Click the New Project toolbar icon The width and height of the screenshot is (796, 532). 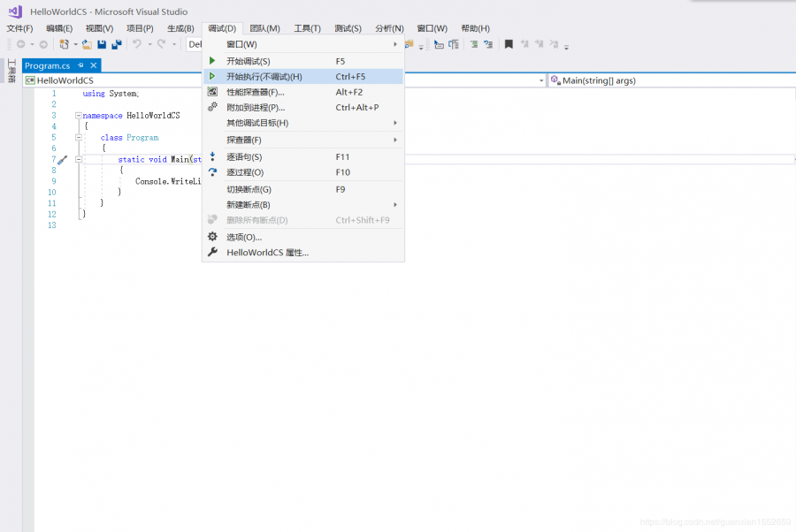pos(64,43)
